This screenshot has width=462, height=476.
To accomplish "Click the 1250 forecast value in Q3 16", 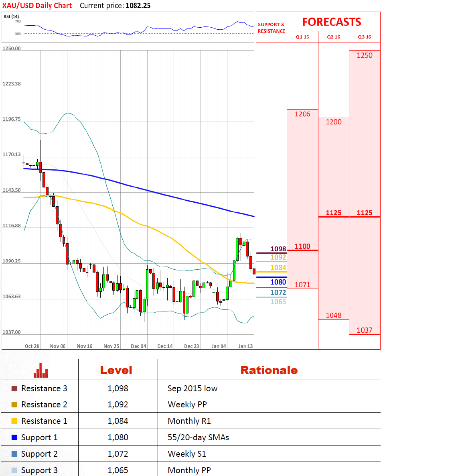I will pos(365,55).
